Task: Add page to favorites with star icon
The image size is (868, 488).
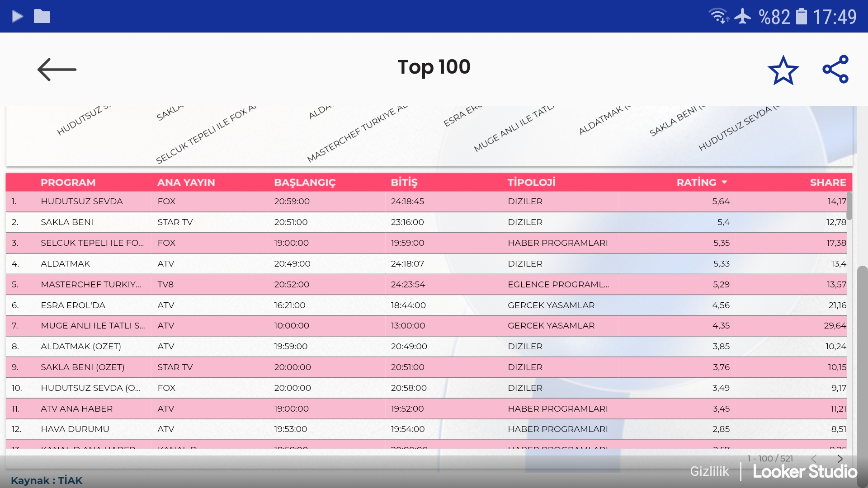Action: click(x=783, y=70)
